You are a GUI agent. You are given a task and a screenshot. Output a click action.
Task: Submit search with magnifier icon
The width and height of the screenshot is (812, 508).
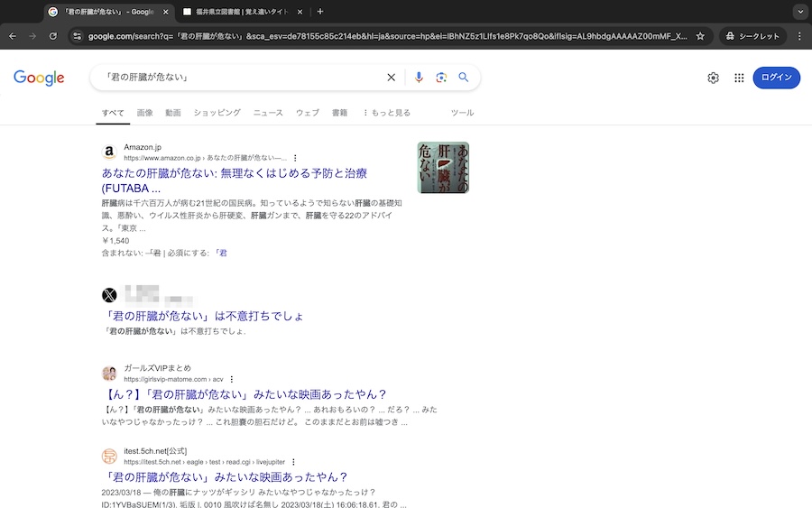point(464,78)
